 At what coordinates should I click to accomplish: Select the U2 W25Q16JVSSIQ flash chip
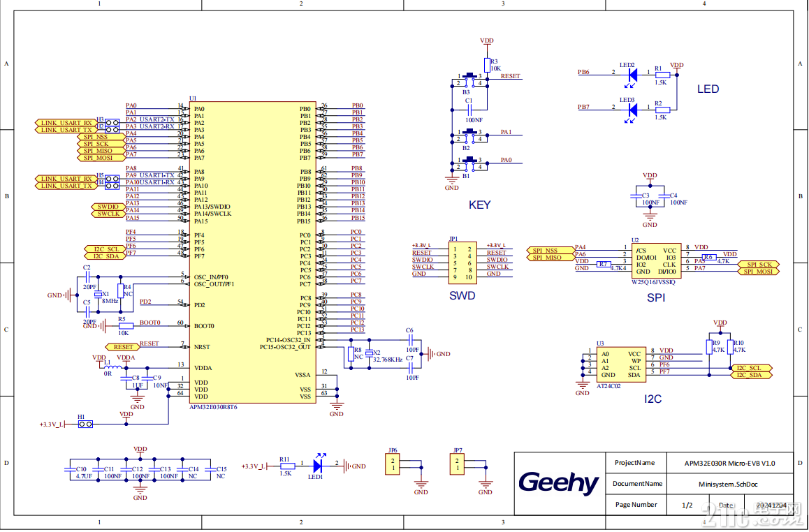[x=656, y=261]
